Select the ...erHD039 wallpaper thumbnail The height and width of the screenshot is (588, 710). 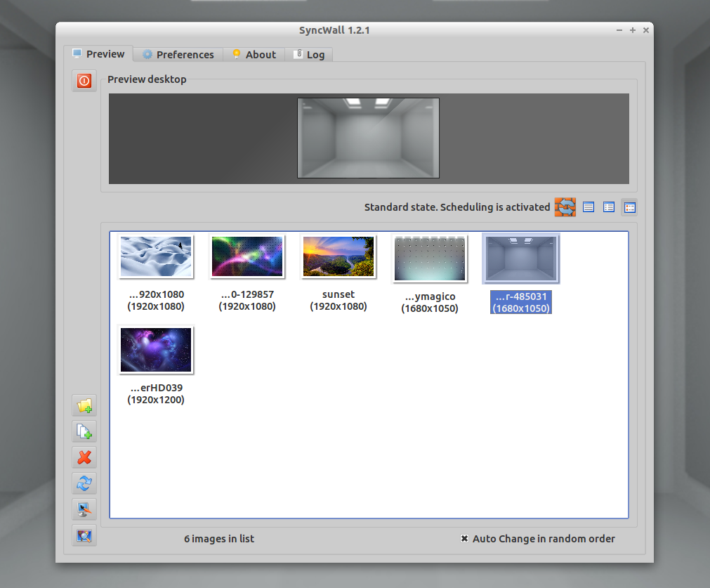click(x=155, y=350)
